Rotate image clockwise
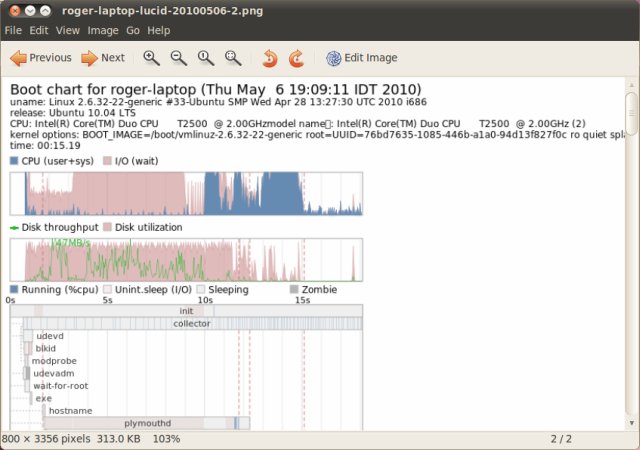Viewport: 640px width, 450px height. 296,58
